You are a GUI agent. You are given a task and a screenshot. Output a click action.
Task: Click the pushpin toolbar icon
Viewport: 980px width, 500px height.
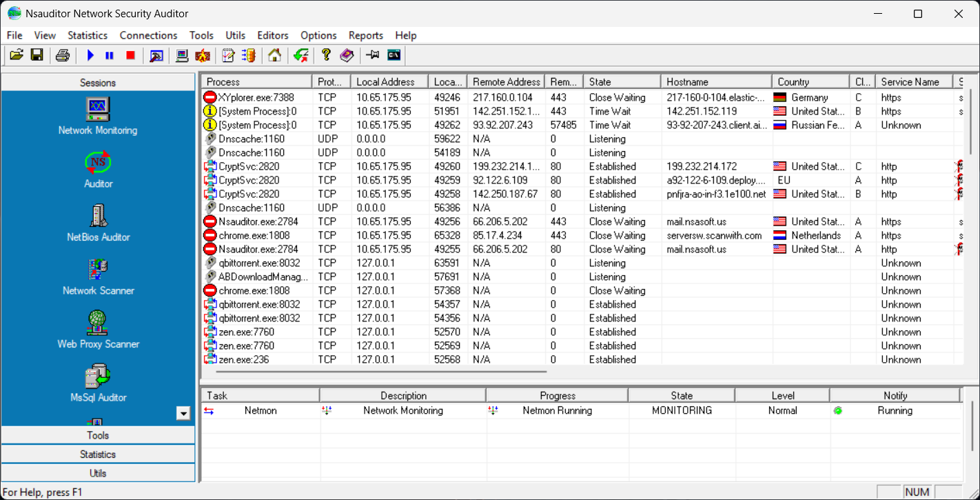point(373,55)
